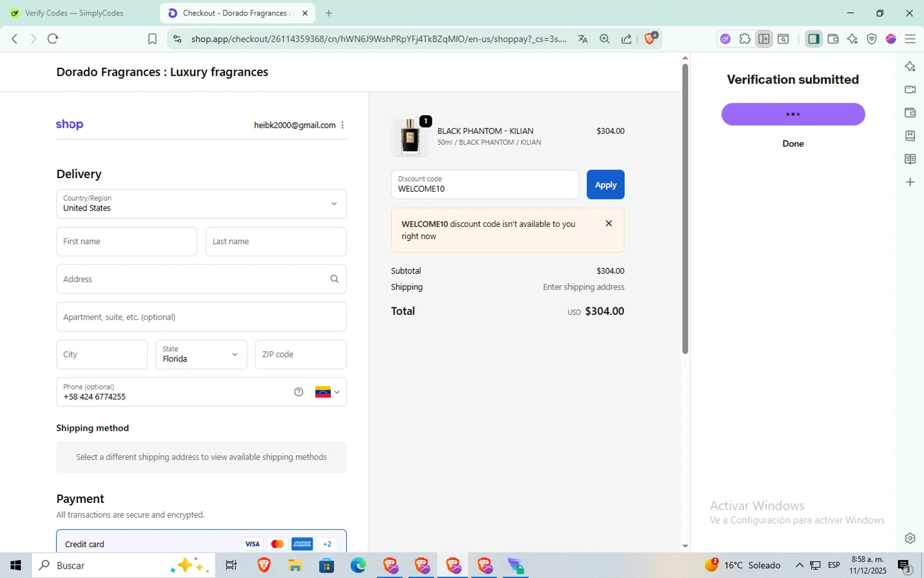Screen dimensions: 924x578
Task: Open the browser profile avatar
Action: point(891,39)
